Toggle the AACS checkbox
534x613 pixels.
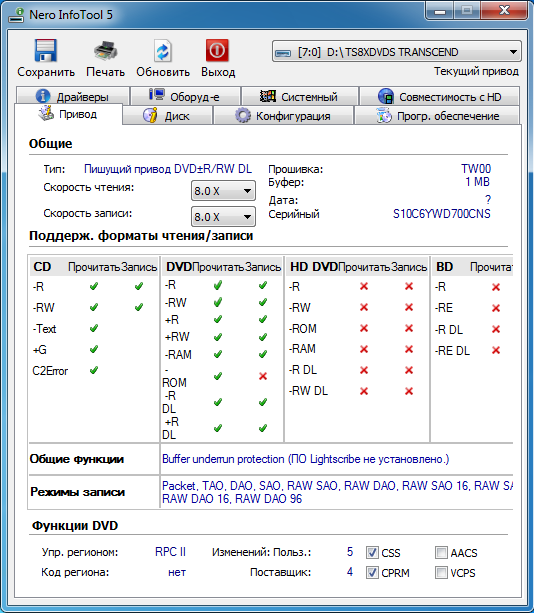(x=441, y=552)
